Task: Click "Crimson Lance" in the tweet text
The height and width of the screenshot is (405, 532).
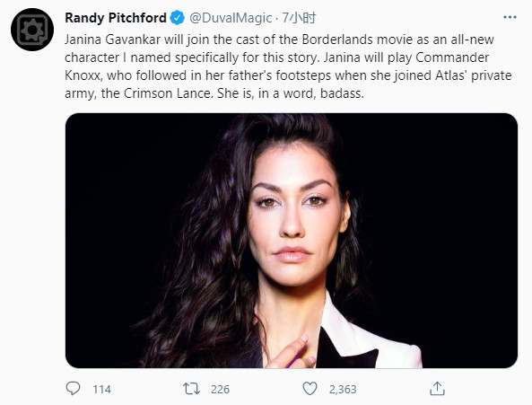Action: [168, 93]
